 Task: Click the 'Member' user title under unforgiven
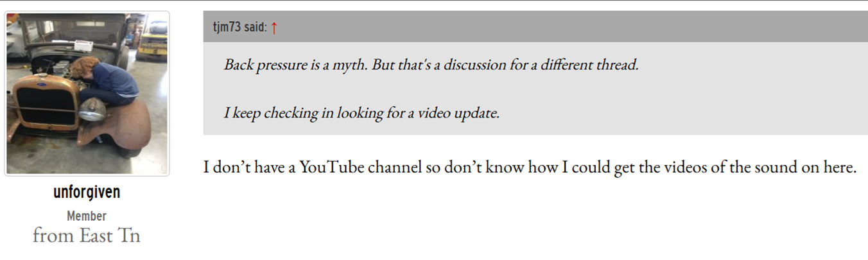87,216
